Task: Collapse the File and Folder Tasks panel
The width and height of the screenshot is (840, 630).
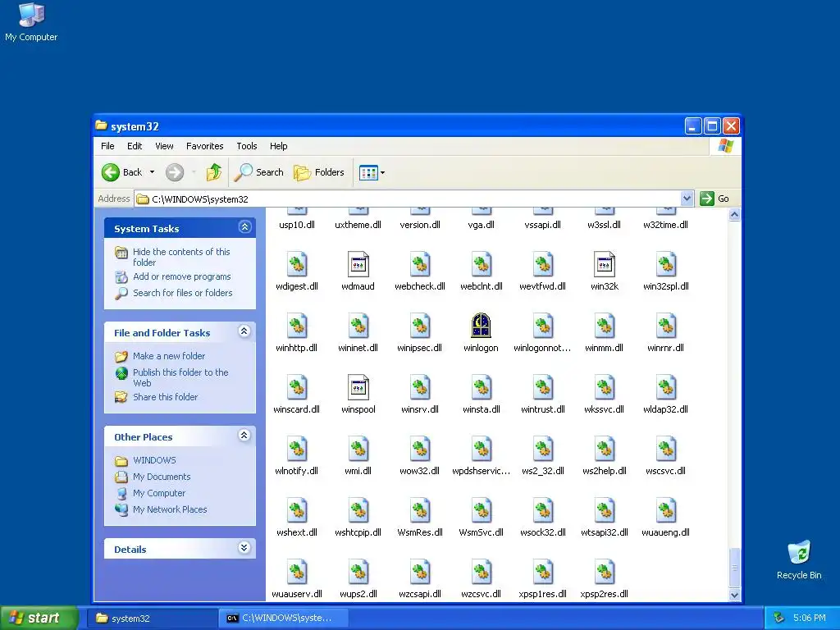Action: 244,331
